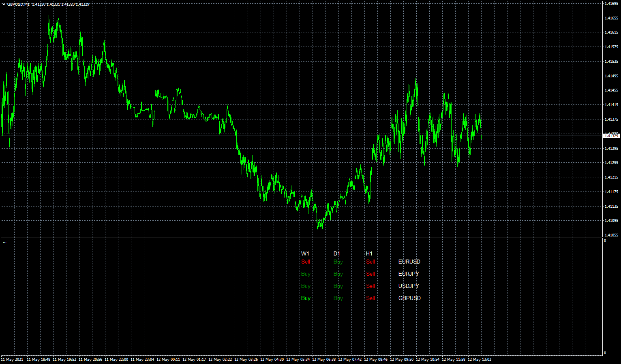This screenshot has width=621, height=364.
Task: Click the 1.41375 price scale label
Action: (x=611, y=119)
